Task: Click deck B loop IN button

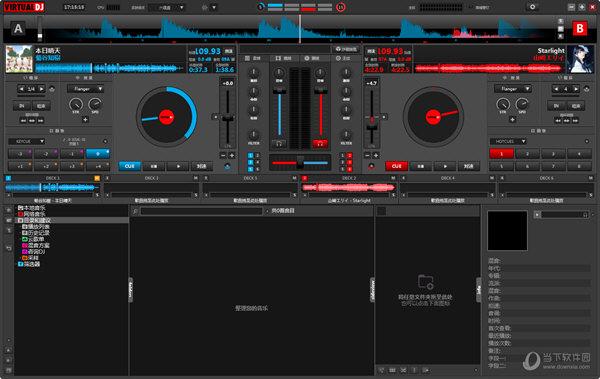Action: pyautogui.click(x=556, y=106)
